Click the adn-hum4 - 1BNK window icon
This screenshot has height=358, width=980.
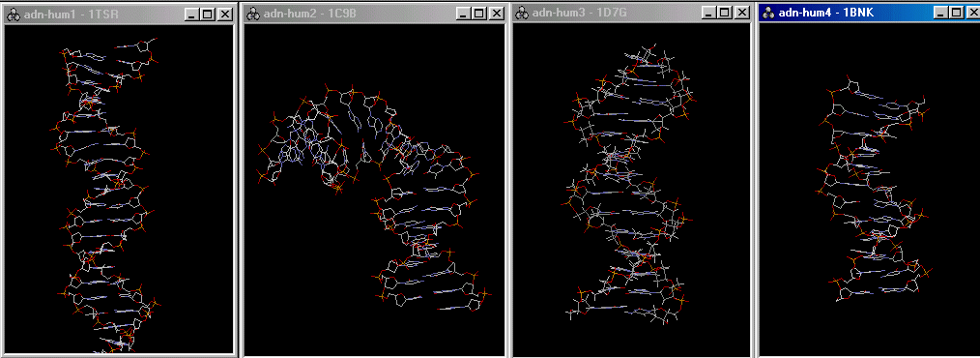point(768,13)
